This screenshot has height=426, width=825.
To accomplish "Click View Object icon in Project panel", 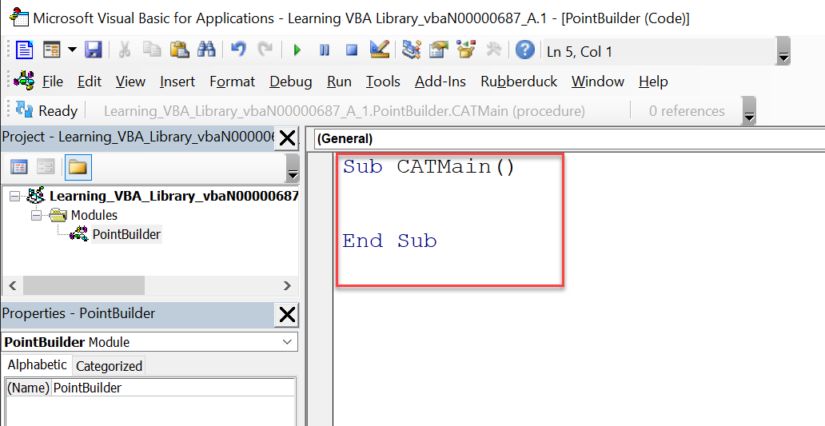I will point(46,167).
